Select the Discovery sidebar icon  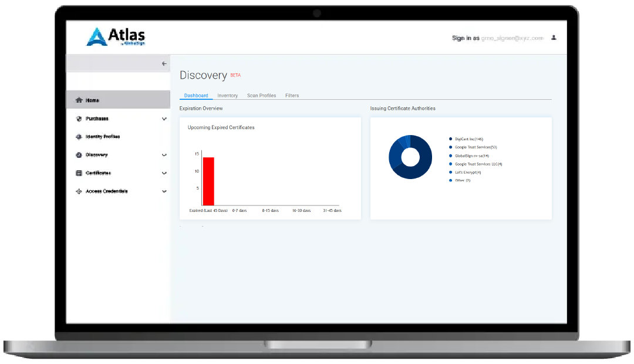[79, 154]
